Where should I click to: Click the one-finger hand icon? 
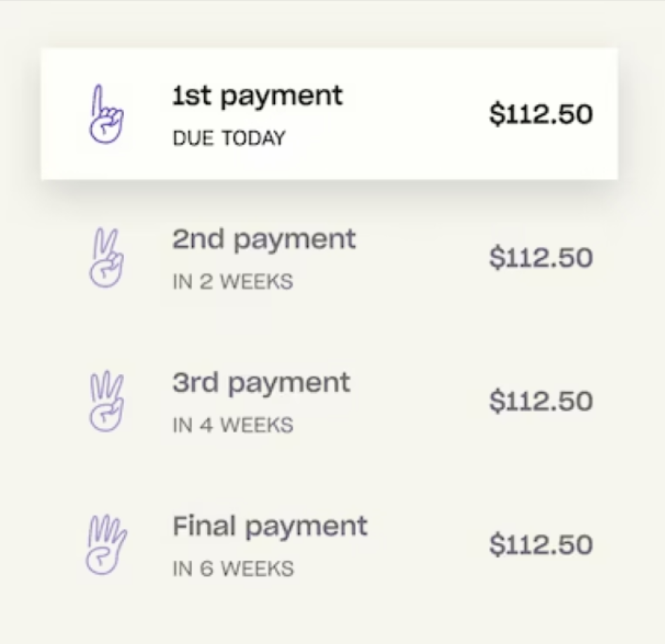click(106, 114)
